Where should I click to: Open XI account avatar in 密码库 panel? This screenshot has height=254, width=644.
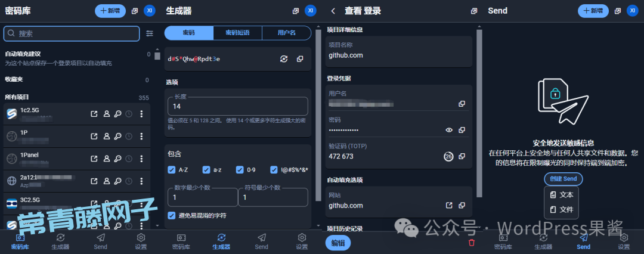(x=150, y=11)
